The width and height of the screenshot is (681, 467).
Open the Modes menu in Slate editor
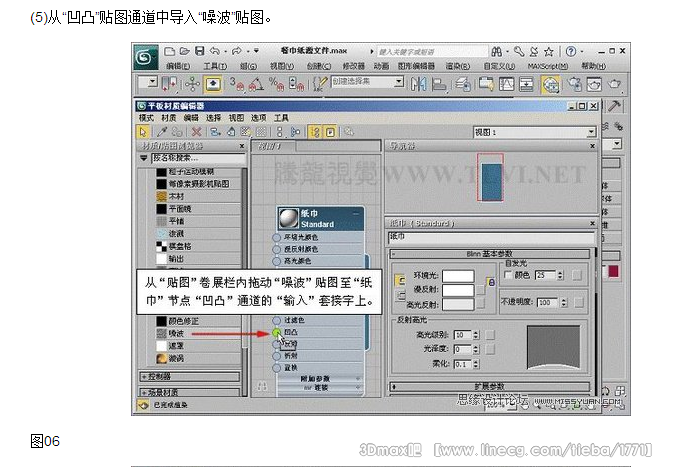(x=146, y=118)
